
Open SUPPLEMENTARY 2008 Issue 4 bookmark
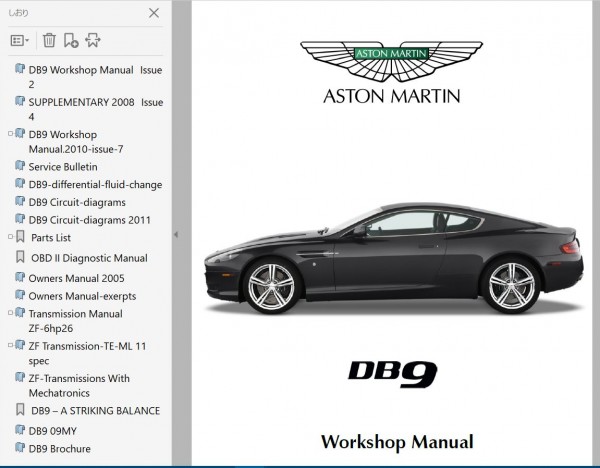[x=96, y=109]
